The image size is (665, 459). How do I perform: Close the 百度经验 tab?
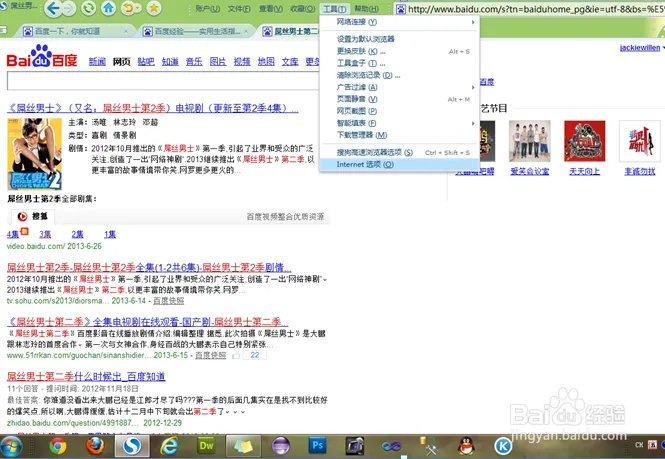tap(246, 31)
